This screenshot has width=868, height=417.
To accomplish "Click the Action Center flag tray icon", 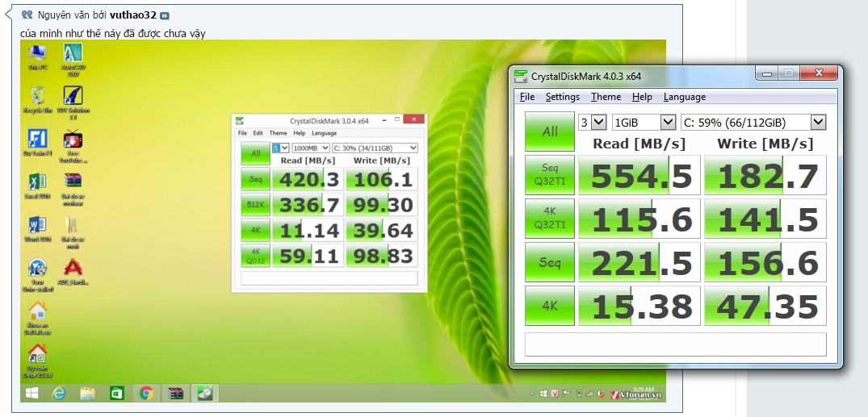I will coord(566,394).
